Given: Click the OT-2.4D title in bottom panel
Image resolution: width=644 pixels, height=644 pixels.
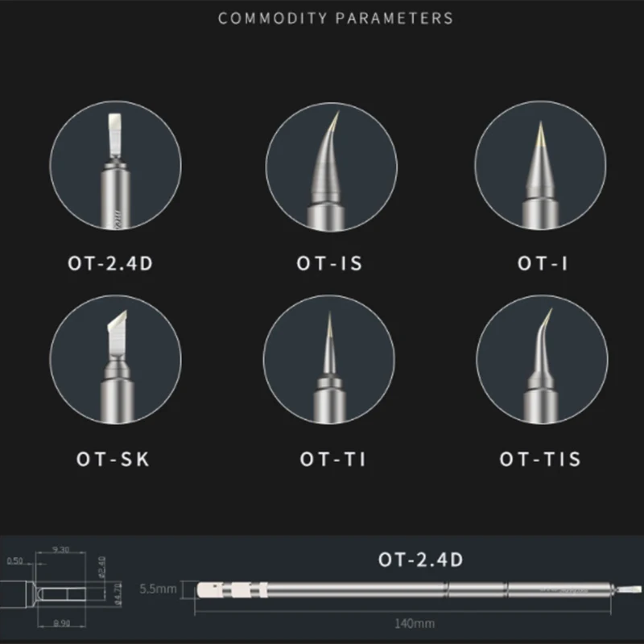Looking at the screenshot, I should (x=420, y=559).
